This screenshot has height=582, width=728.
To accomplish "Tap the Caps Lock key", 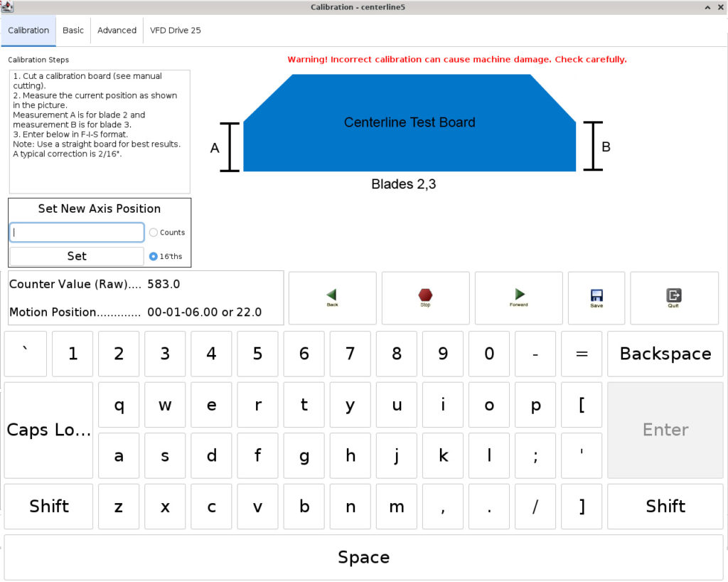I will pyautogui.click(x=49, y=430).
